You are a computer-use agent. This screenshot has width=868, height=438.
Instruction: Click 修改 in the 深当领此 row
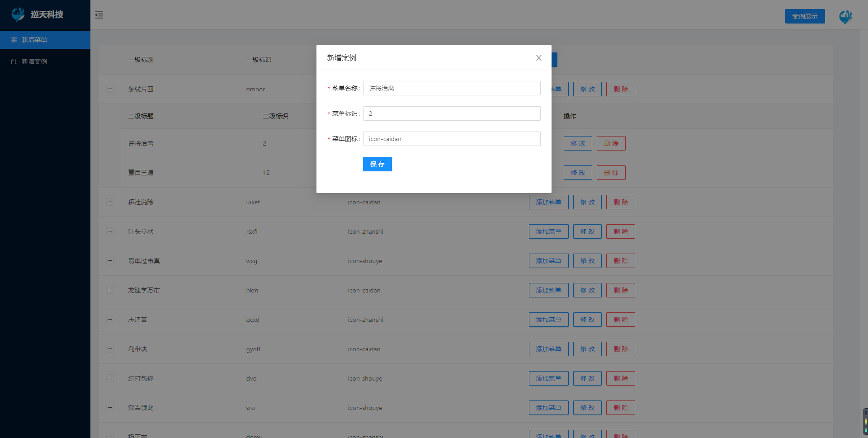(x=587, y=408)
